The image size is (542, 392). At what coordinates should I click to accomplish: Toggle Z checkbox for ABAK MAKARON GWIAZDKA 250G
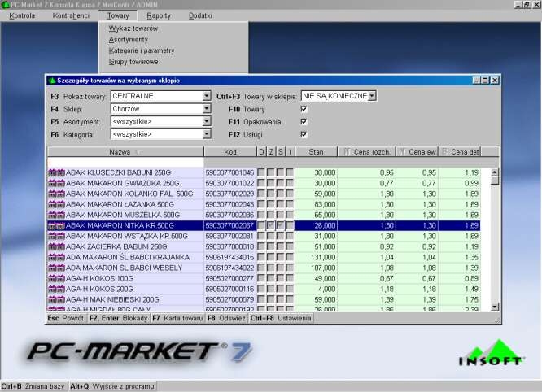point(271,183)
